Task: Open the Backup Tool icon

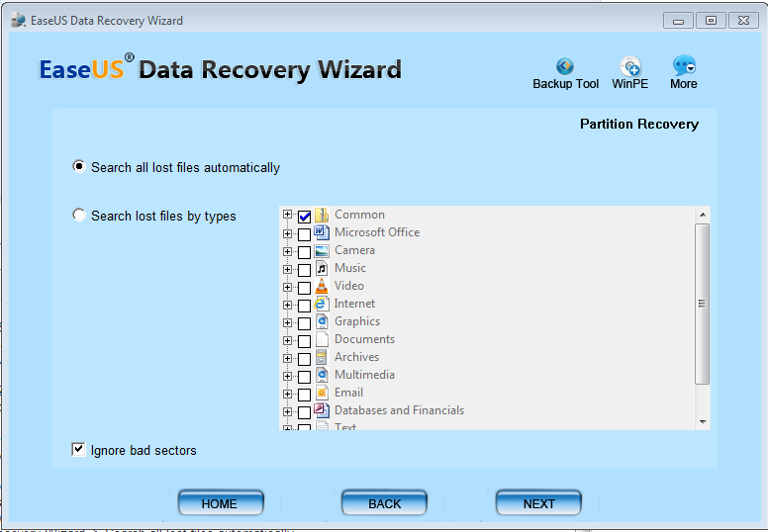Action: pos(565,66)
